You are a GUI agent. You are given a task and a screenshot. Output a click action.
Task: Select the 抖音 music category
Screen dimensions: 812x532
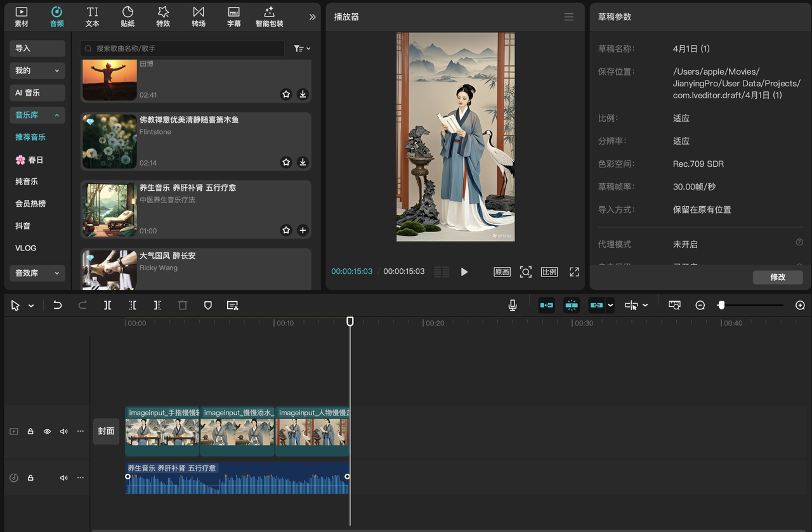tap(23, 226)
